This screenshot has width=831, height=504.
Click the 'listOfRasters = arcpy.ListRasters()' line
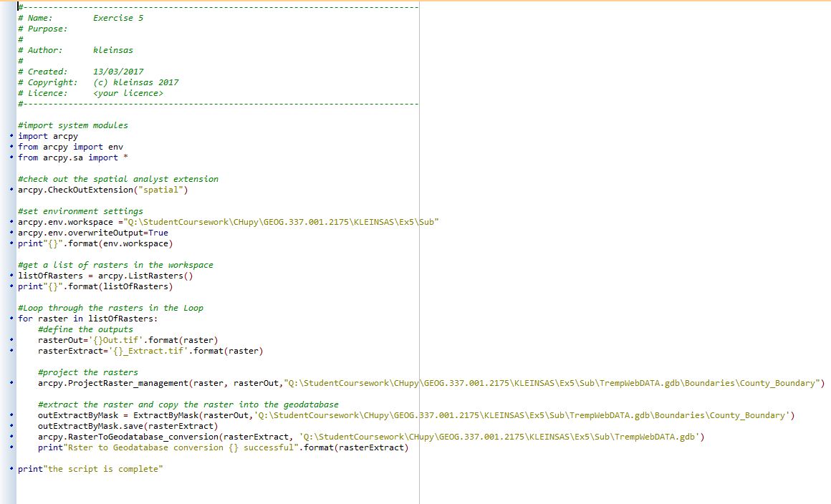(x=105, y=276)
